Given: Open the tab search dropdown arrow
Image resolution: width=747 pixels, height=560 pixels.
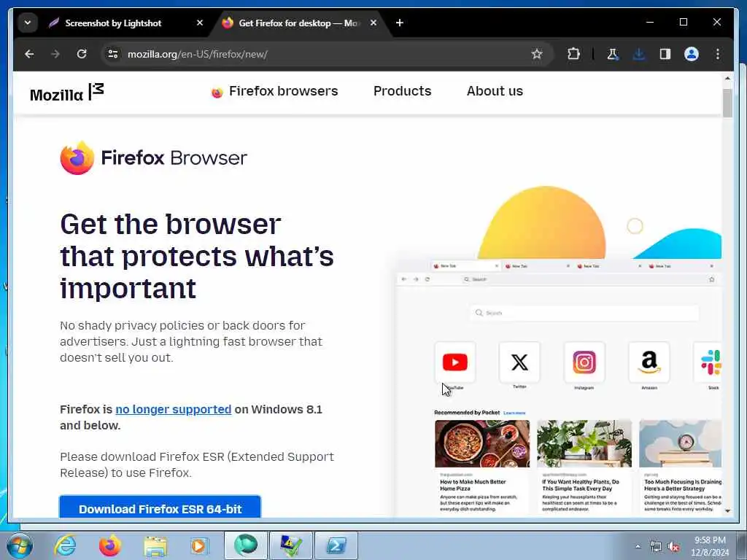Looking at the screenshot, I should tap(28, 23).
